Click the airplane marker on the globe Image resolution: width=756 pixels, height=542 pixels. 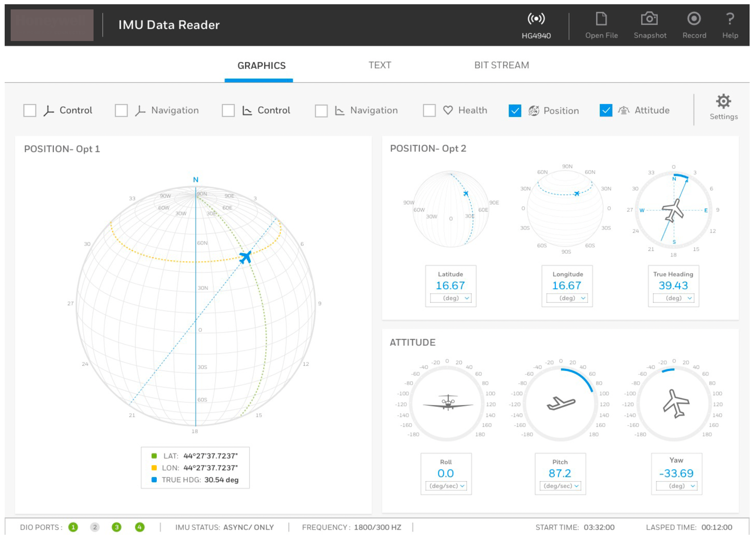tap(245, 257)
